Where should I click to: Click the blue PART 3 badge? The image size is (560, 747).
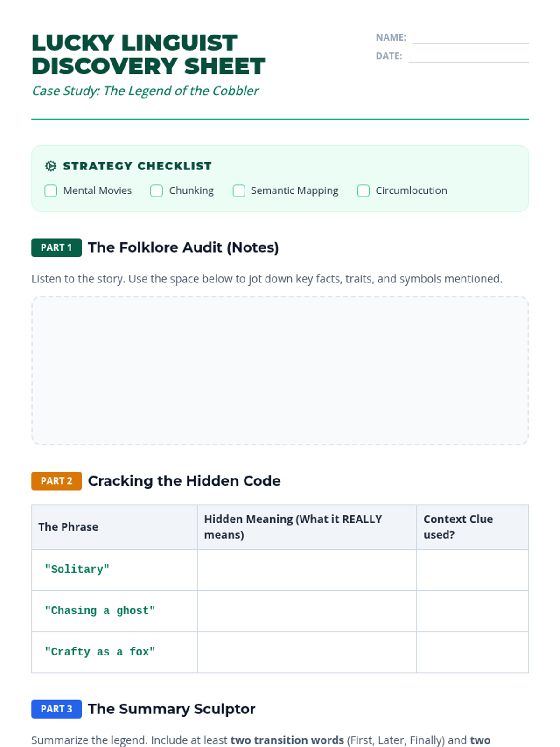point(56,709)
